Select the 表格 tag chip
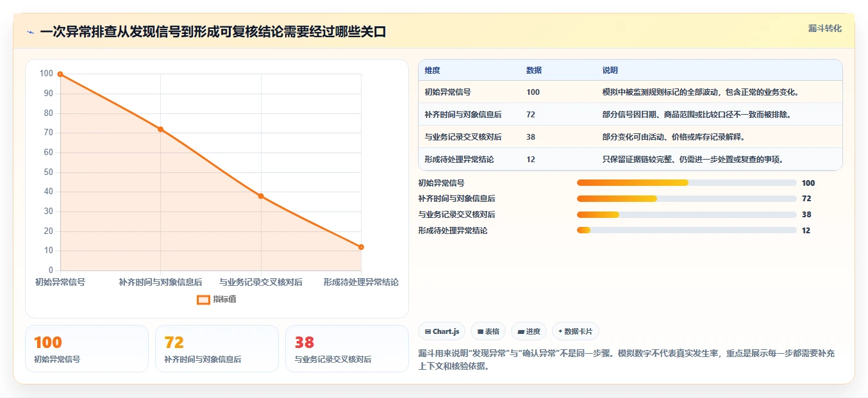Image resolution: width=868 pixels, height=398 pixels. click(488, 331)
